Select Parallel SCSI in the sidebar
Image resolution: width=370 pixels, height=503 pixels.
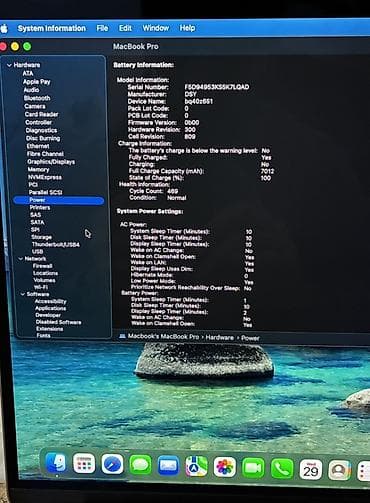[x=45, y=192]
